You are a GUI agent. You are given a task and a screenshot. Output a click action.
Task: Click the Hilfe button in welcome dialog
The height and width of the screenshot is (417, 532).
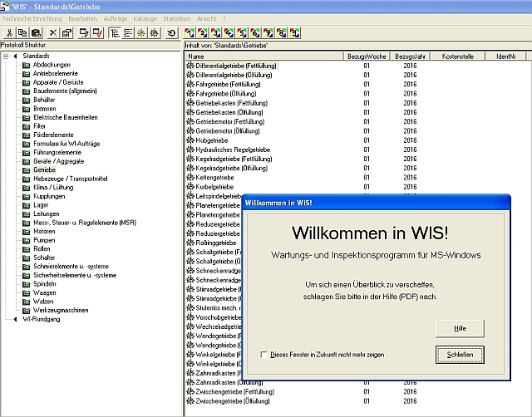pyautogui.click(x=460, y=328)
